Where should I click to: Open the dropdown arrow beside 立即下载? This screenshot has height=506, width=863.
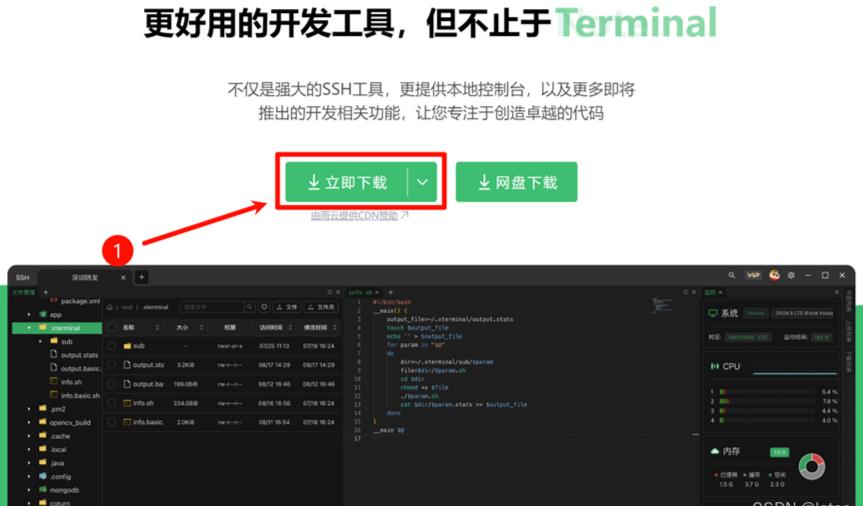tap(423, 182)
